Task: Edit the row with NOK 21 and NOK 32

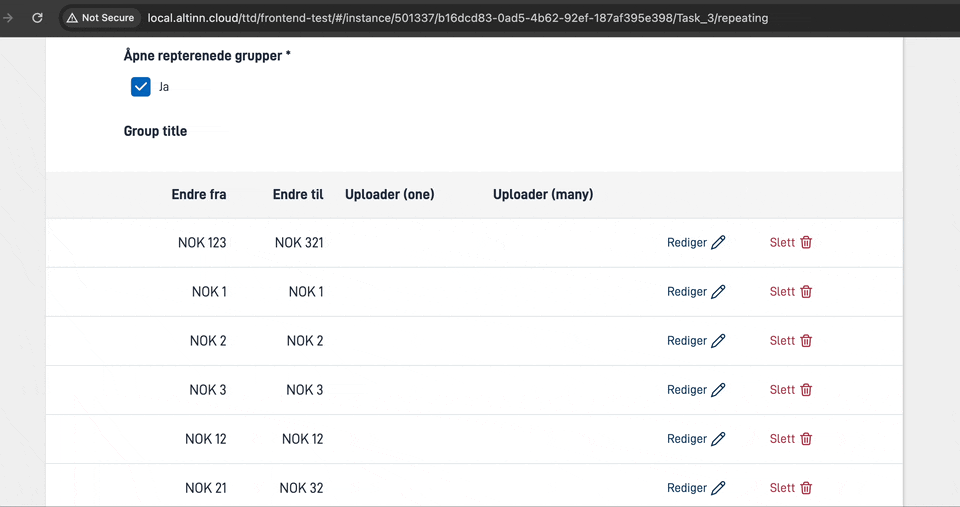Action: tap(696, 488)
